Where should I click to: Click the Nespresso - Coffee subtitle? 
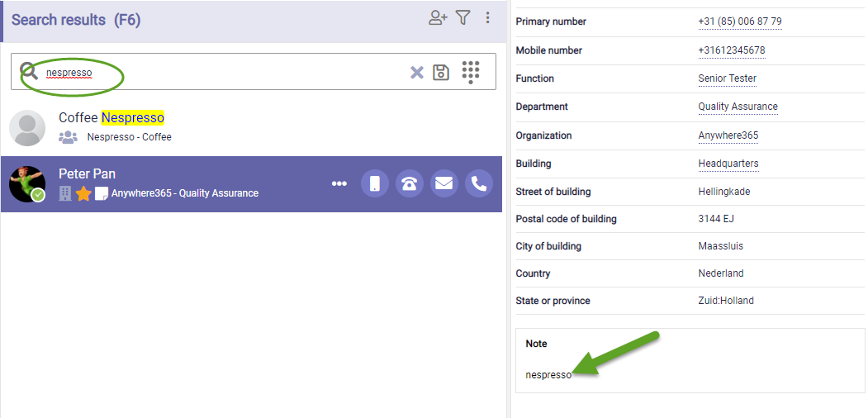pos(129,137)
